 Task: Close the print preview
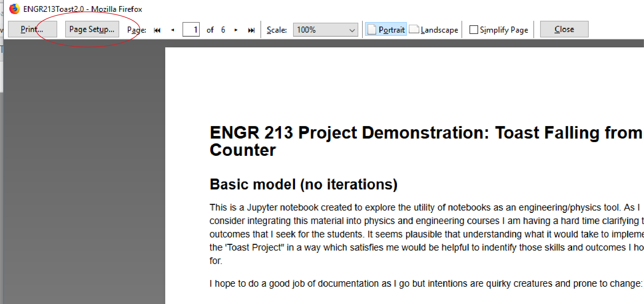564,29
